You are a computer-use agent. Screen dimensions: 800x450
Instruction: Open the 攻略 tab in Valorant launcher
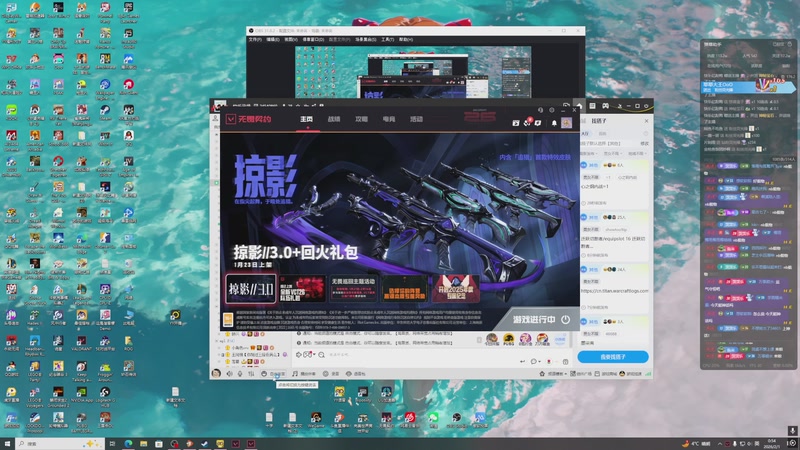tap(361, 119)
